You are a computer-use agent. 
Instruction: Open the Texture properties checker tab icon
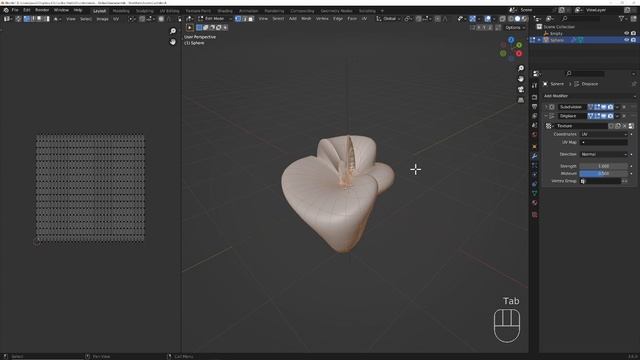point(534,215)
